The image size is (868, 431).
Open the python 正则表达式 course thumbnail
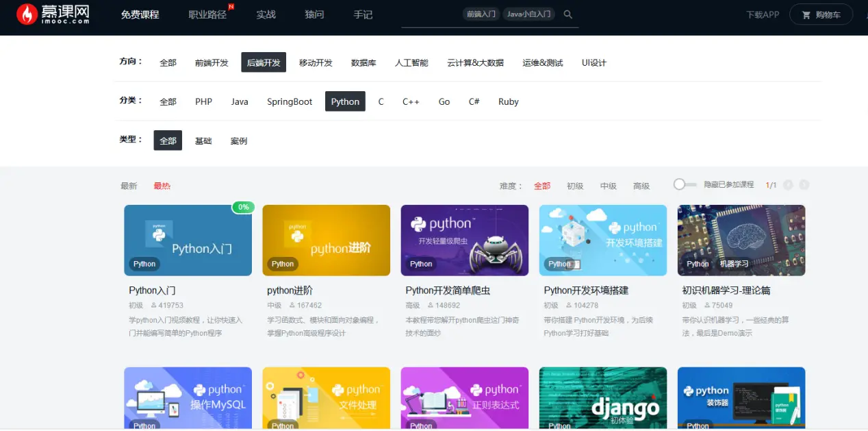pyautogui.click(x=465, y=398)
